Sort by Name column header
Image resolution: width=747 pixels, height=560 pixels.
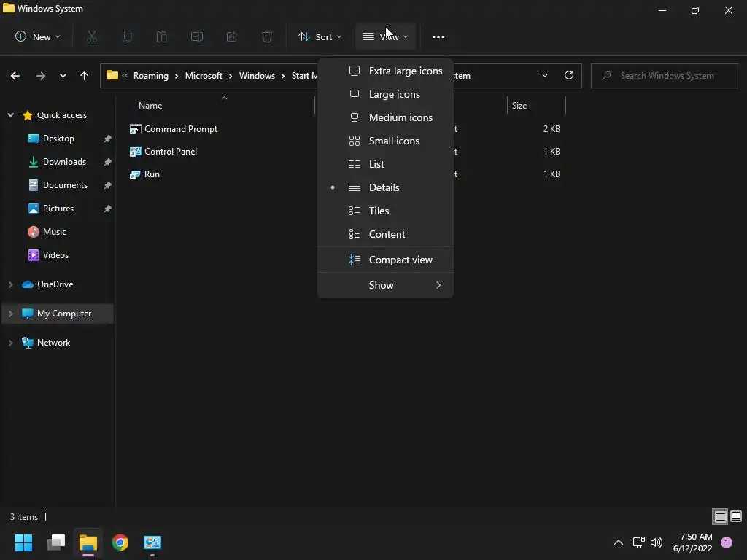click(150, 106)
